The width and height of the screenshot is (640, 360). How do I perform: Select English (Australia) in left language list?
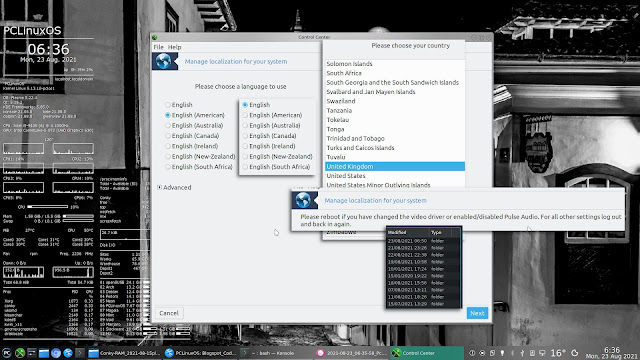point(167,126)
